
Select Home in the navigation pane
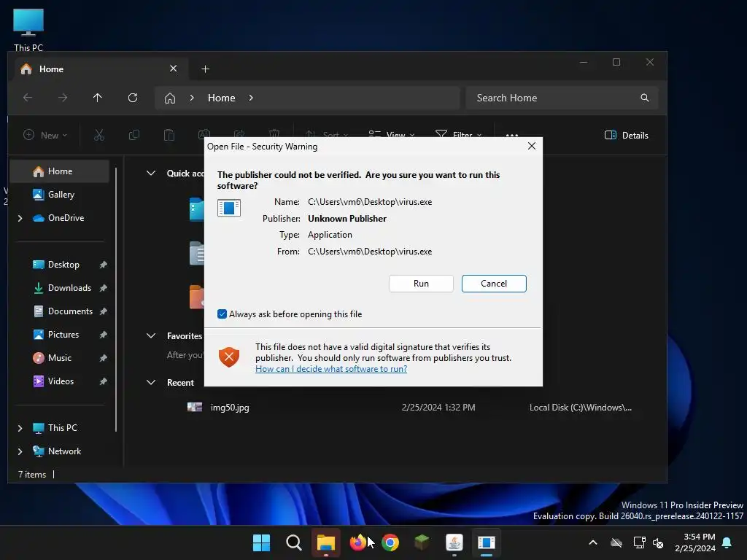click(x=60, y=171)
